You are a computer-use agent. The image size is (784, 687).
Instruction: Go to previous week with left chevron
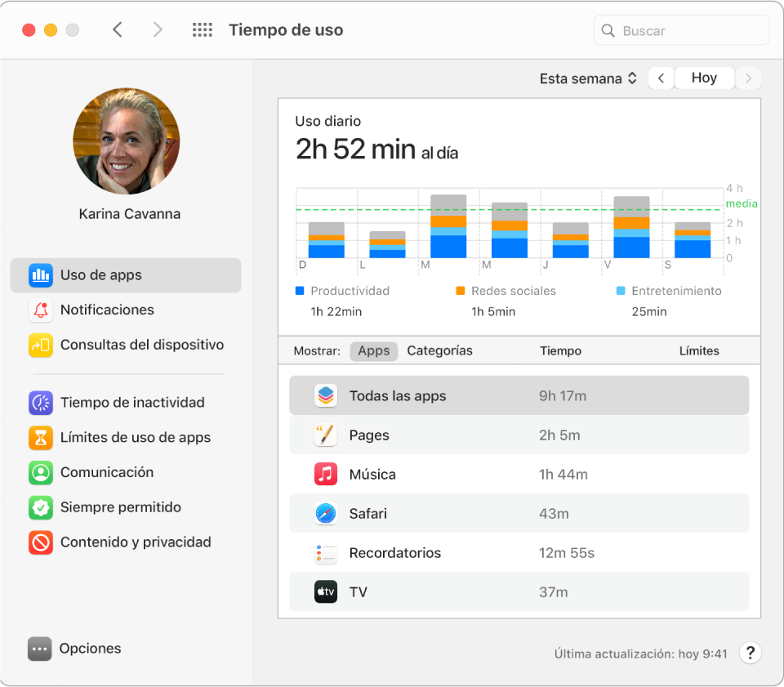(x=661, y=78)
